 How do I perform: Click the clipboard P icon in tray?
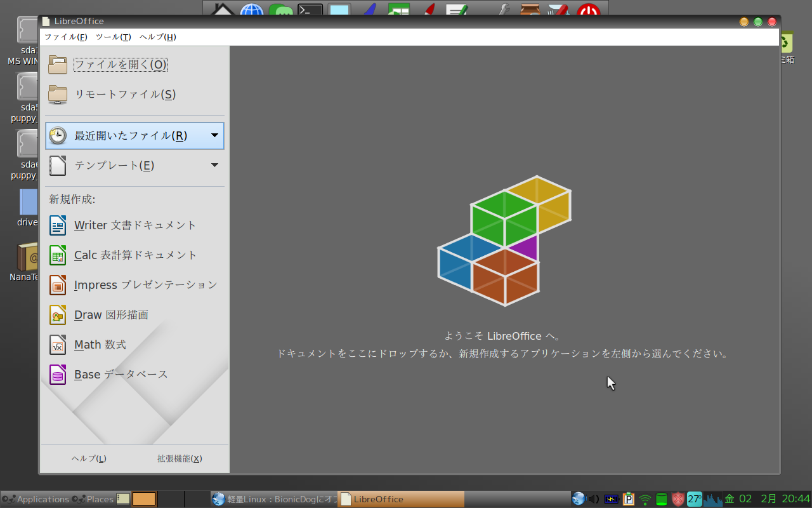pos(629,499)
